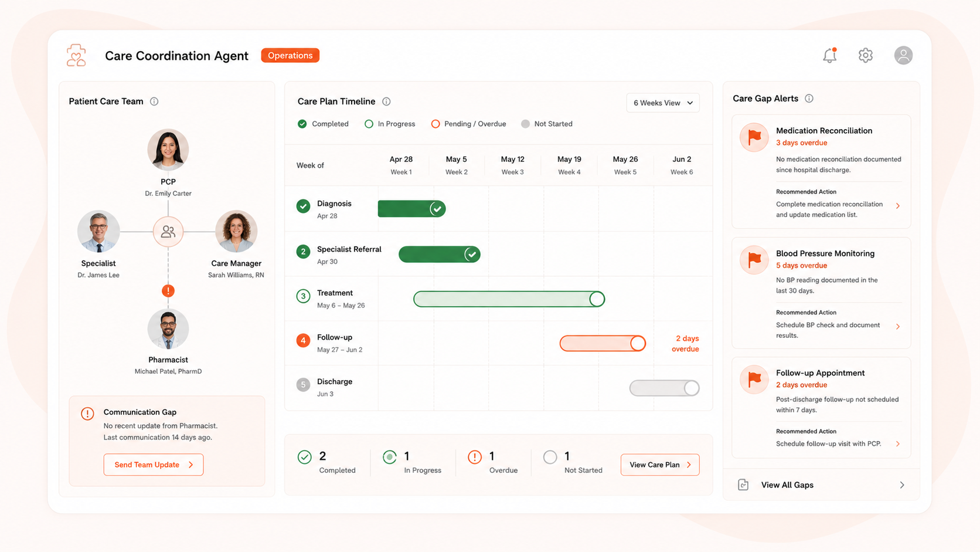Open settings gear icon

(x=865, y=55)
